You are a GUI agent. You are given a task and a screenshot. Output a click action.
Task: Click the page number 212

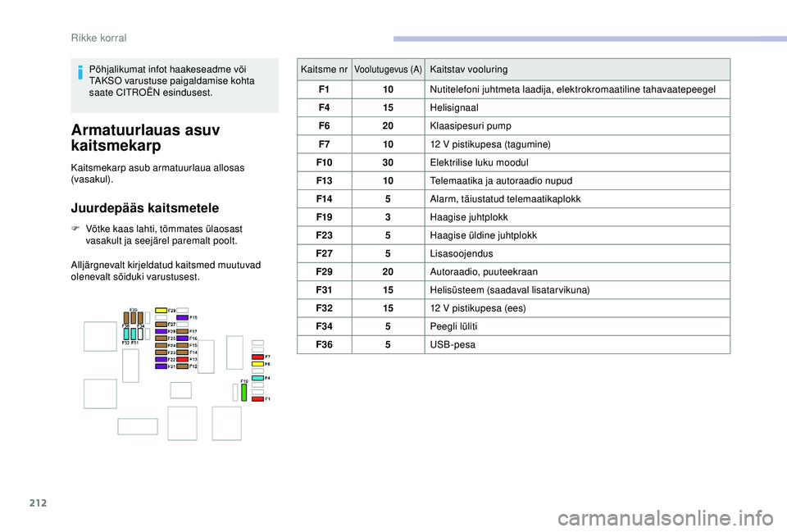[39, 502]
